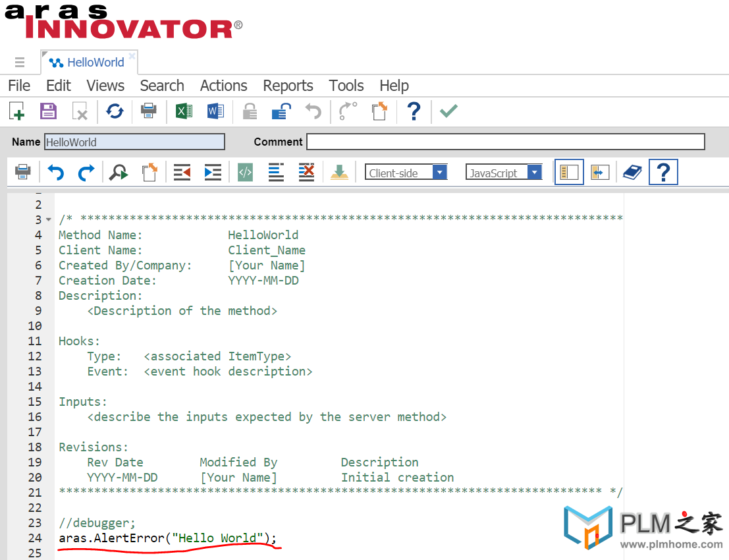The width and height of the screenshot is (729, 560).
Task: Open editor help with the boxed question mark
Action: pyautogui.click(x=663, y=172)
